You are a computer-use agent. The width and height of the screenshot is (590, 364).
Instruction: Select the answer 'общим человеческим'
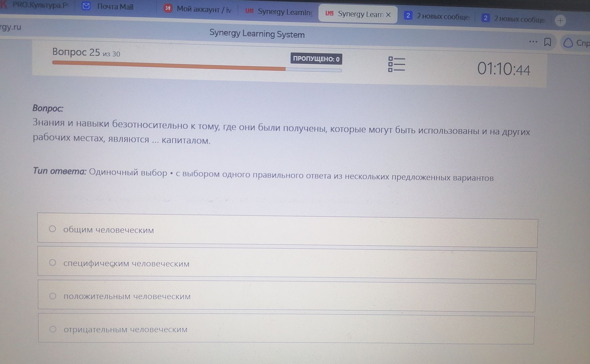pos(287,230)
